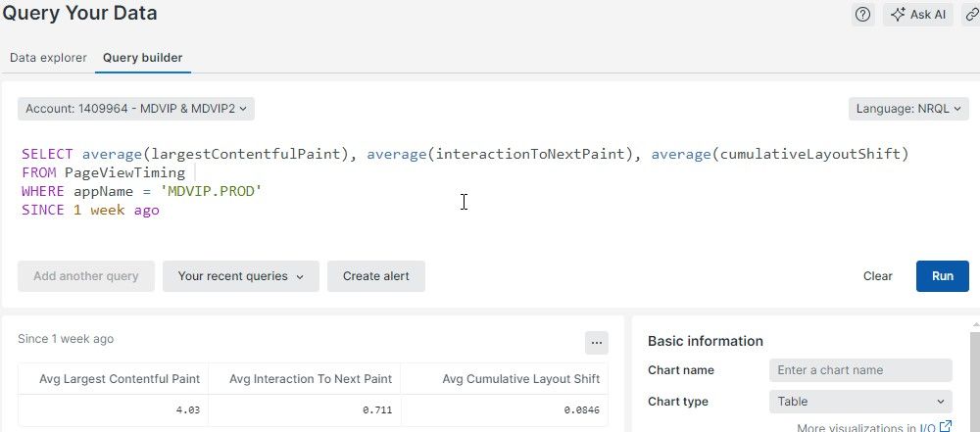Click the WHERE appName = 'MDVIP.PROD' line
Image resolution: width=980 pixels, height=432 pixels.
point(141,191)
